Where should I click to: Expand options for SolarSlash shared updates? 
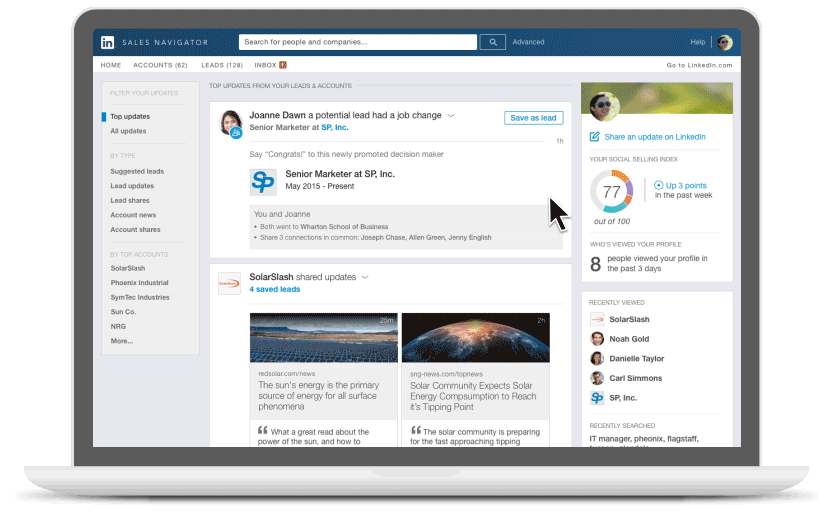pyautogui.click(x=365, y=277)
